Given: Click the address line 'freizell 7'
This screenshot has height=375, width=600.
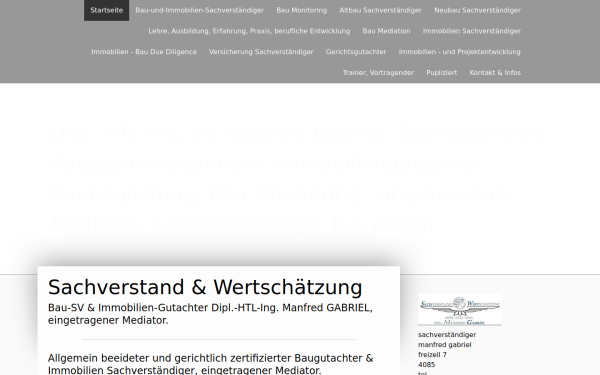Looking at the screenshot, I should 432,355.
